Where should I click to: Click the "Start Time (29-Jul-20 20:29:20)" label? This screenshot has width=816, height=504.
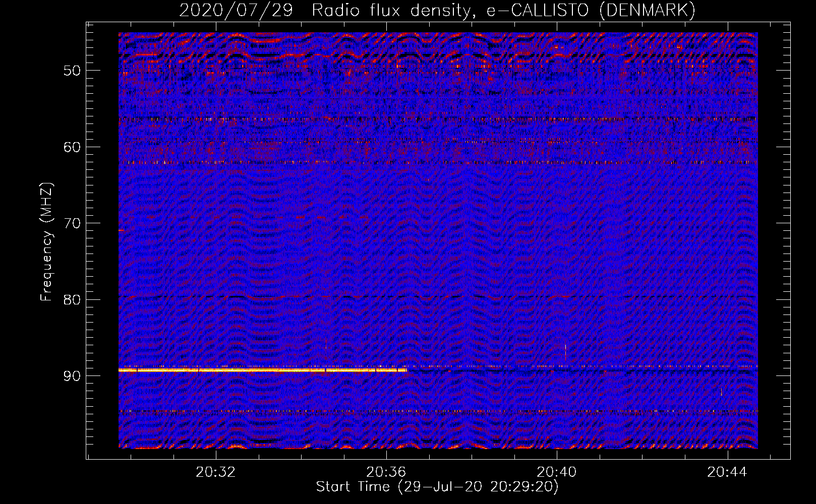click(x=437, y=487)
